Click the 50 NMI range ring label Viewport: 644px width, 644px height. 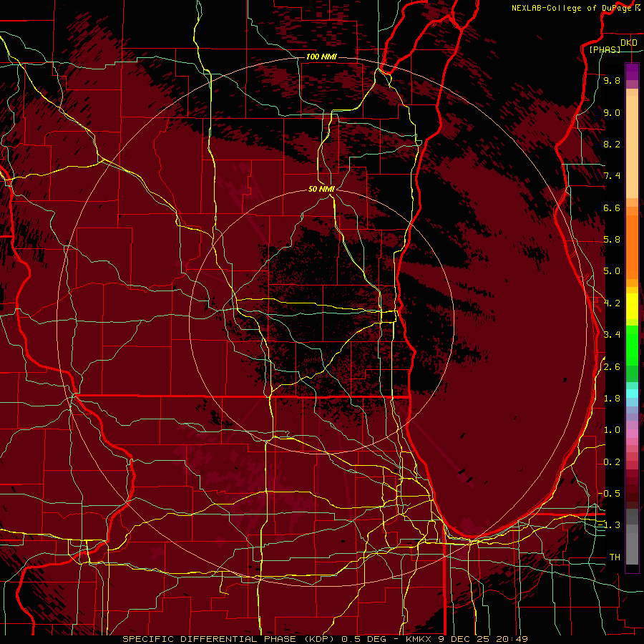pyautogui.click(x=321, y=189)
